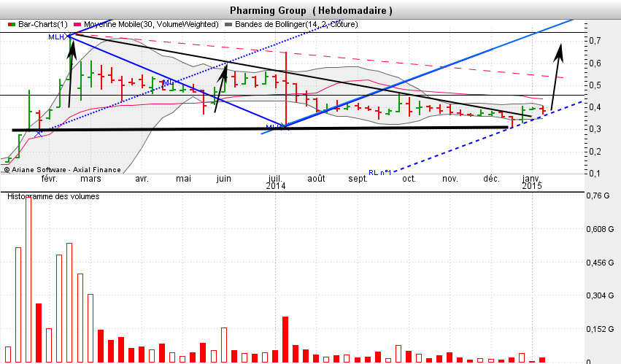Click the 0,152 G volume axis value
Screen dimensions: 621x364
point(600,329)
